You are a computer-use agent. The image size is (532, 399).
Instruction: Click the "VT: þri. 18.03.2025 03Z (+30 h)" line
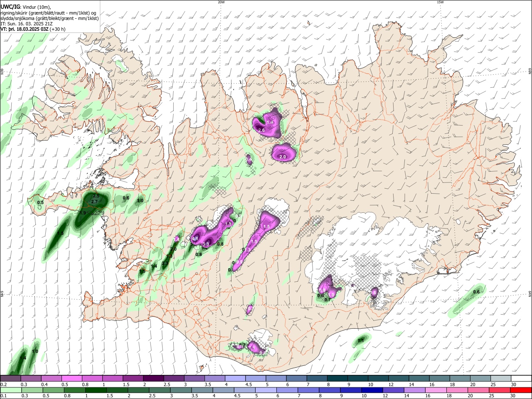click(33, 29)
